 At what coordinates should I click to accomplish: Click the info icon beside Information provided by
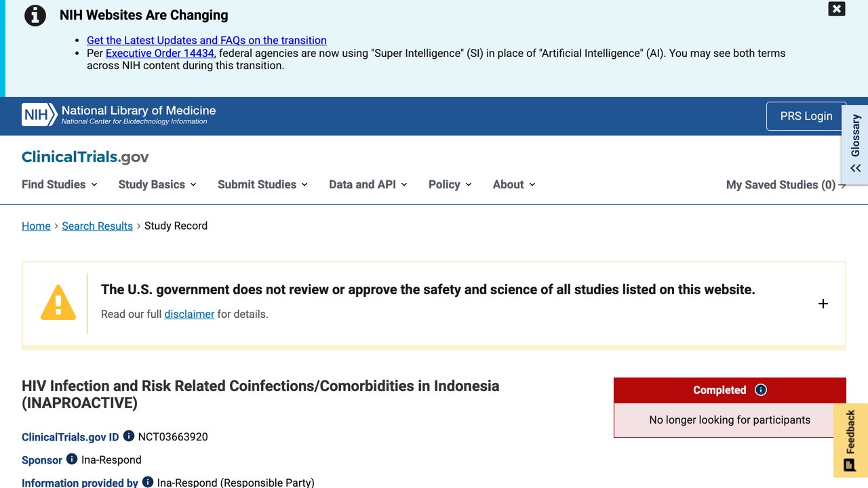click(x=148, y=482)
